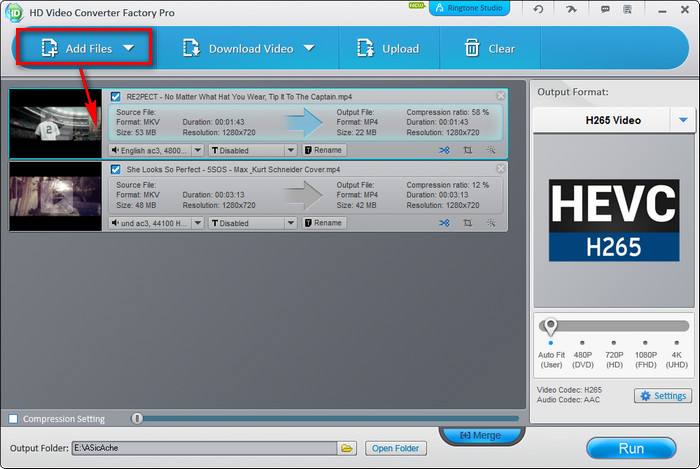Viewport: 700px width, 469px height.
Task: Click the HEVC H265 format image
Action: [x=614, y=220]
